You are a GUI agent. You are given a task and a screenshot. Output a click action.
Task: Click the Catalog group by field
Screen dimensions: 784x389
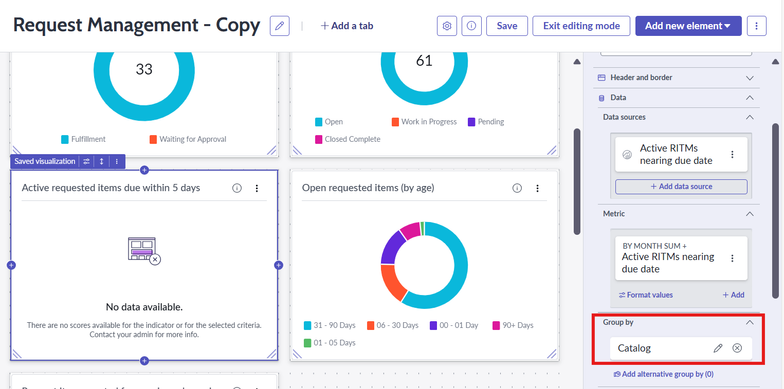point(681,348)
